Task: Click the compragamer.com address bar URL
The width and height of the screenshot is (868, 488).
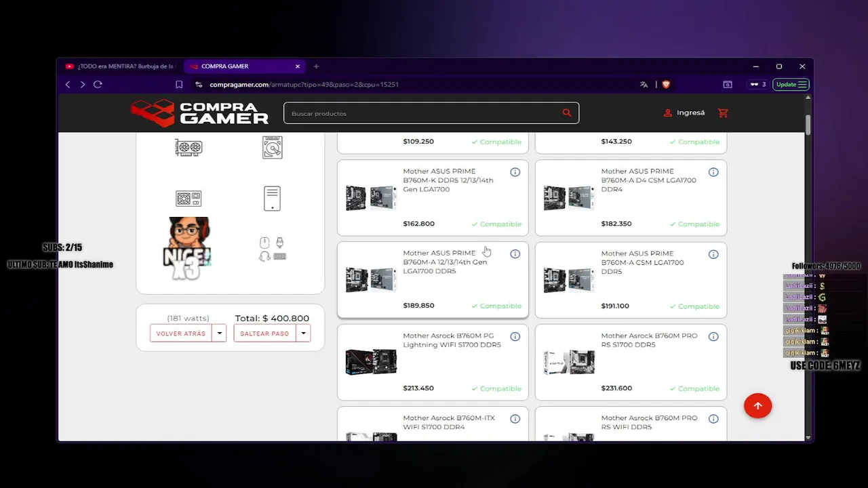Action: tap(304, 85)
